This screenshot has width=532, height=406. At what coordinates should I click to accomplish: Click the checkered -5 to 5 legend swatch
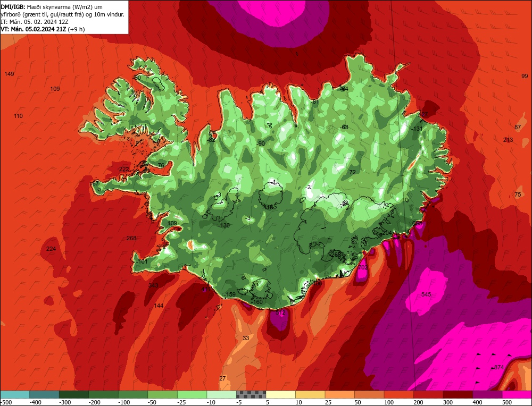pyautogui.click(x=251, y=394)
